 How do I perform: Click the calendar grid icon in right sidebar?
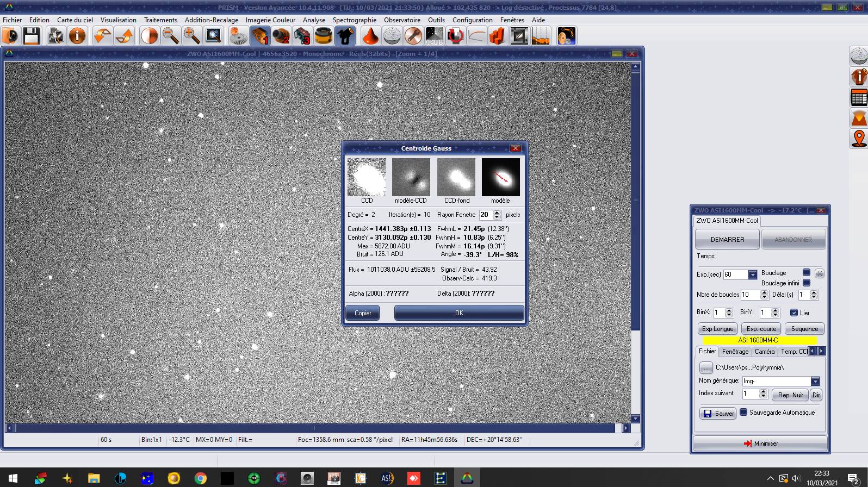[859, 98]
